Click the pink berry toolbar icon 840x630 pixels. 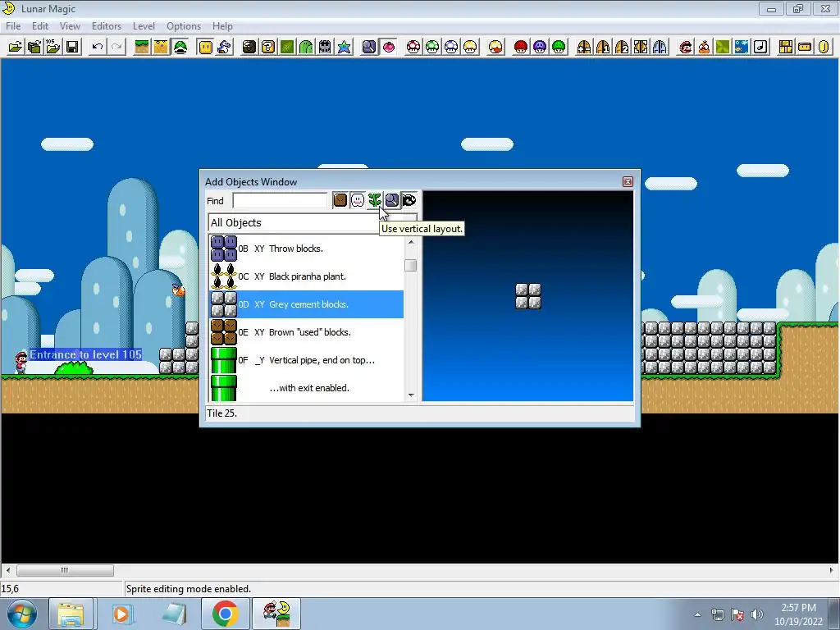tap(388, 47)
